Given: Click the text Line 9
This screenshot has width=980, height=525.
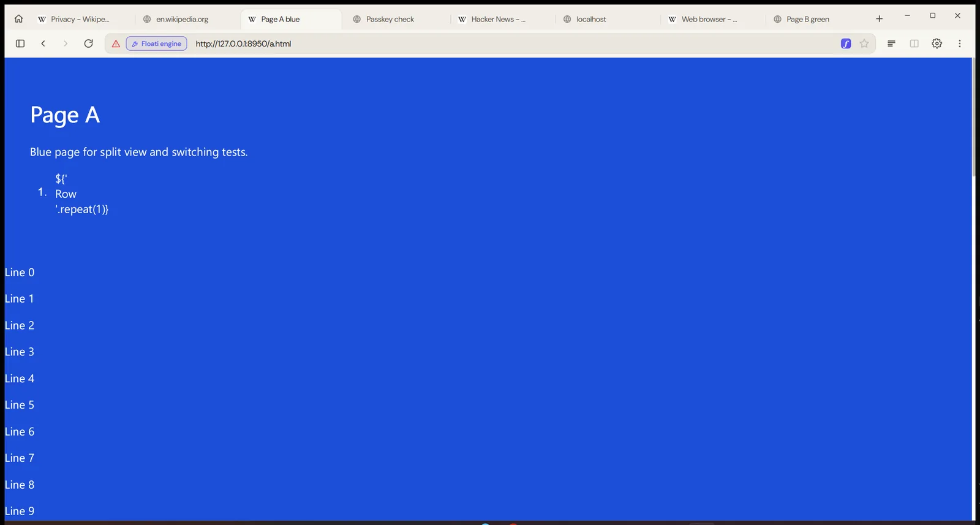Looking at the screenshot, I should click(x=20, y=511).
